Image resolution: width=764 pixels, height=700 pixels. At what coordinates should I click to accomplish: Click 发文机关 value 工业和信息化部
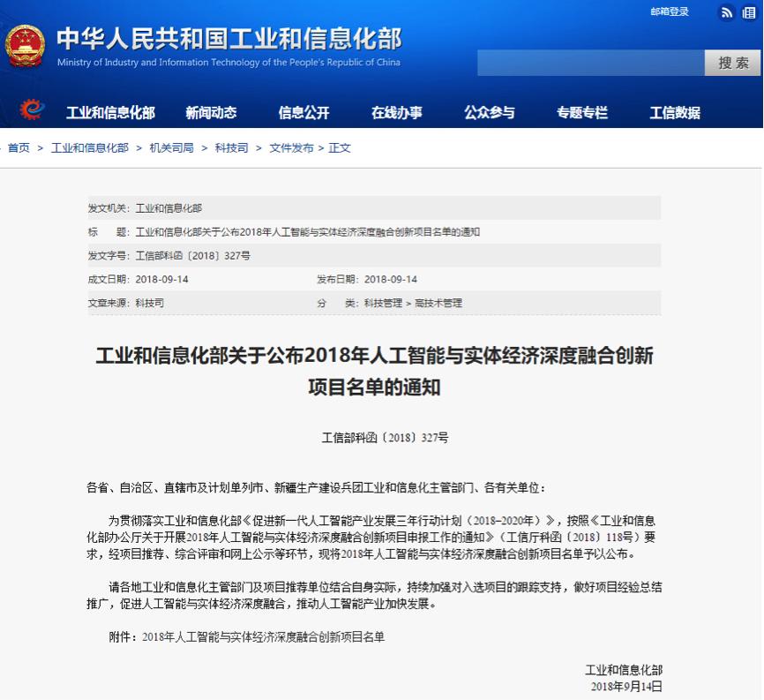click(169, 208)
